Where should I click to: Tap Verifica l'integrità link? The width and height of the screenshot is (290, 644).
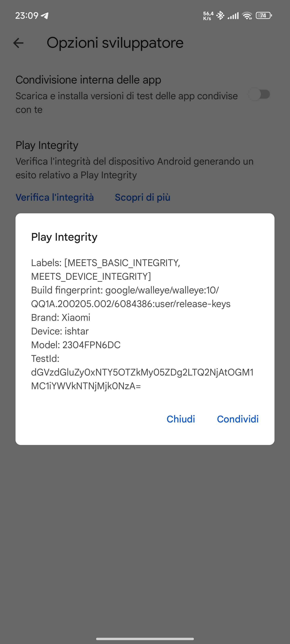[55, 197]
